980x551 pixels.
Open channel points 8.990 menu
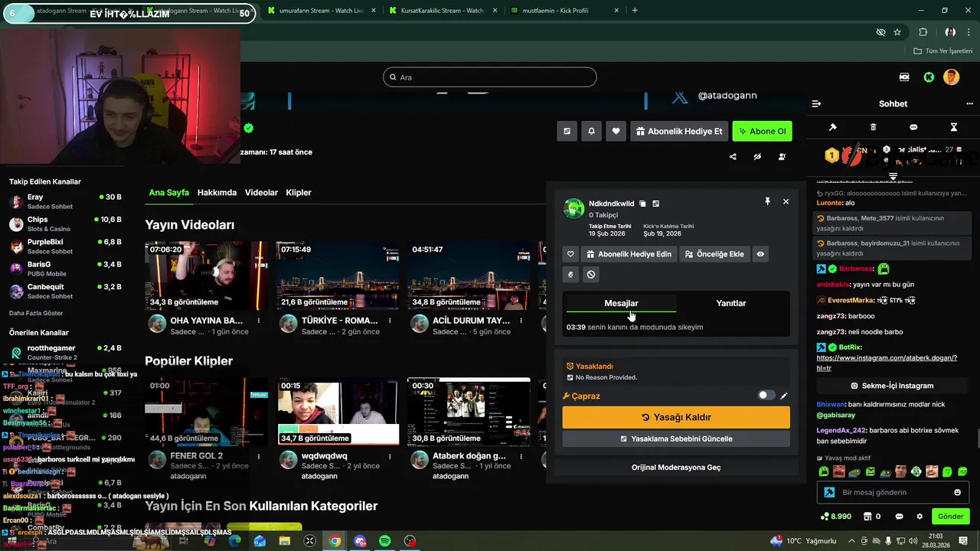837,517
